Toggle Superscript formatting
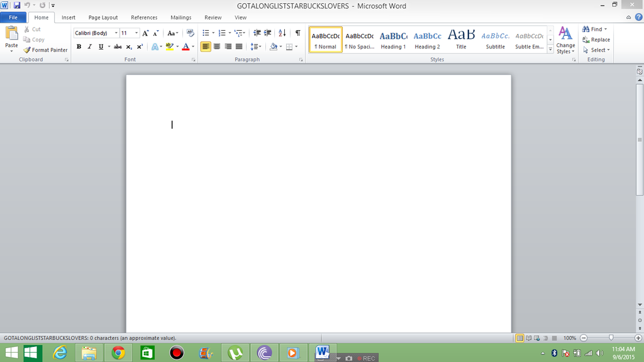The height and width of the screenshot is (362, 644). point(140,47)
